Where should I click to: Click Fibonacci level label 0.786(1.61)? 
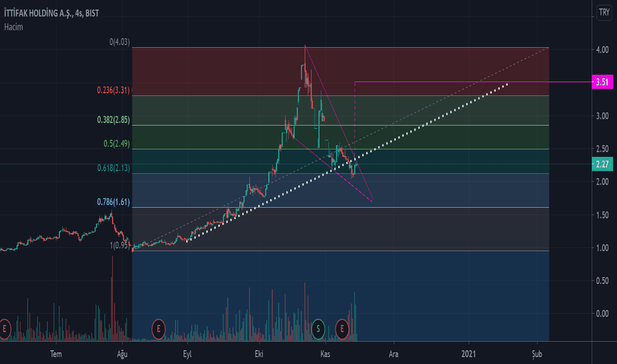[x=113, y=202]
